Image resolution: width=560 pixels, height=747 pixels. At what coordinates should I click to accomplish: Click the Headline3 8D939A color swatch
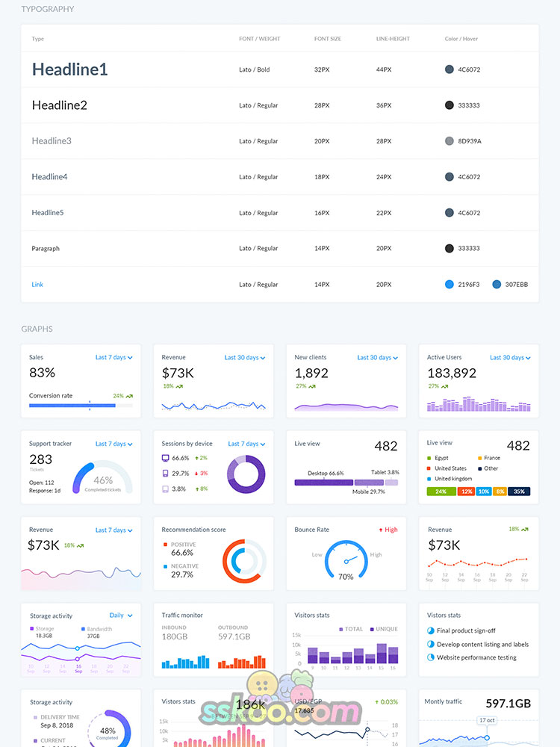(449, 141)
